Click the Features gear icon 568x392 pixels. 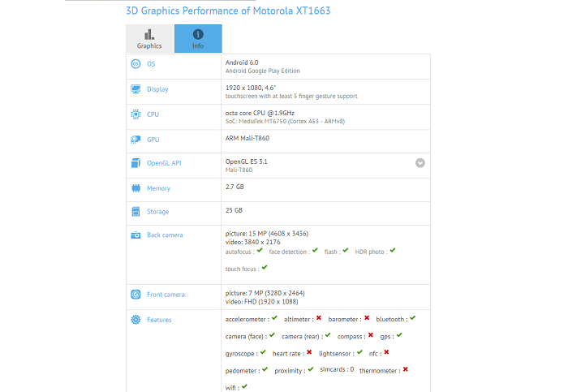coord(136,320)
